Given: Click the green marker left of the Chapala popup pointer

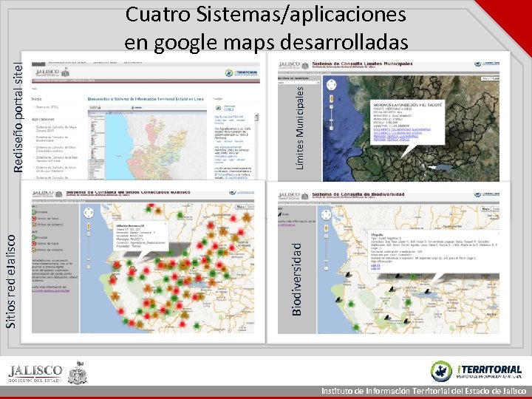Looking at the screenshot, I should pyautogui.click(x=413, y=276).
